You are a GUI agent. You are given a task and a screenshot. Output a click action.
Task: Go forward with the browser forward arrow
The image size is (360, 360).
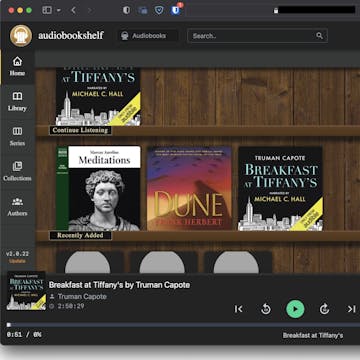click(89, 10)
